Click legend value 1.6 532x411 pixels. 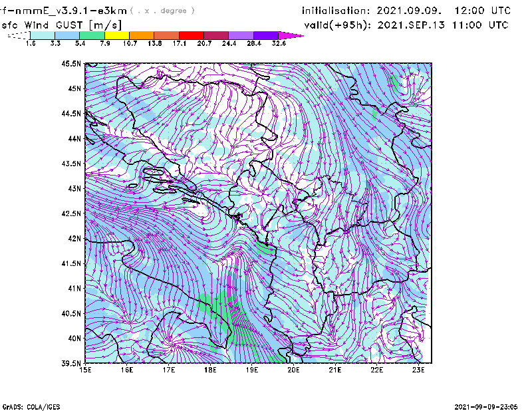click(x=31, y=43)
